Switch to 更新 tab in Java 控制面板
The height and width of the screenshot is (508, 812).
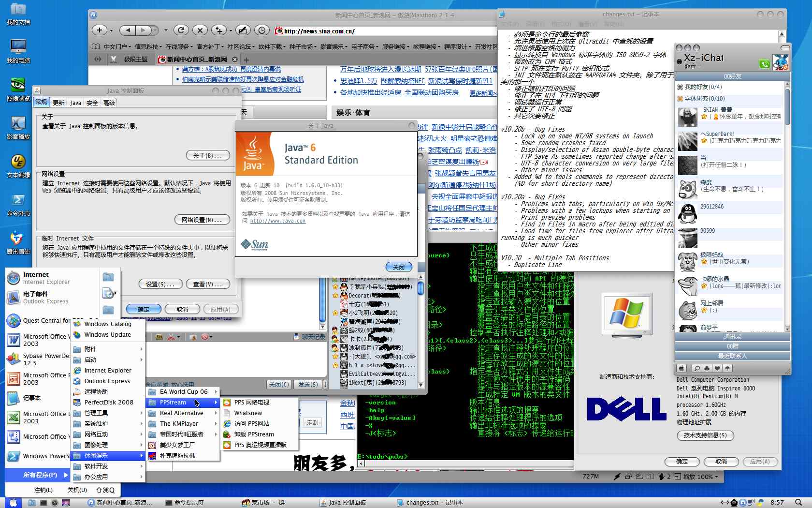58,103
